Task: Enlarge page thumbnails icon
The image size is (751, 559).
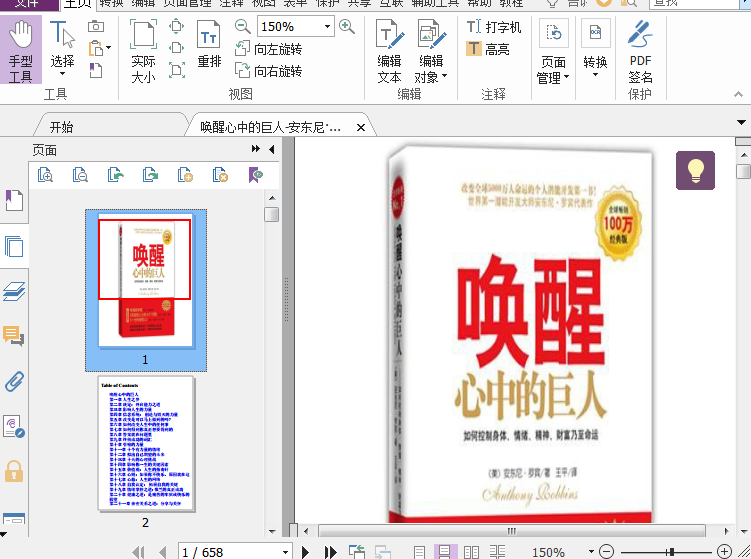Action: click(x=46, y=175)
